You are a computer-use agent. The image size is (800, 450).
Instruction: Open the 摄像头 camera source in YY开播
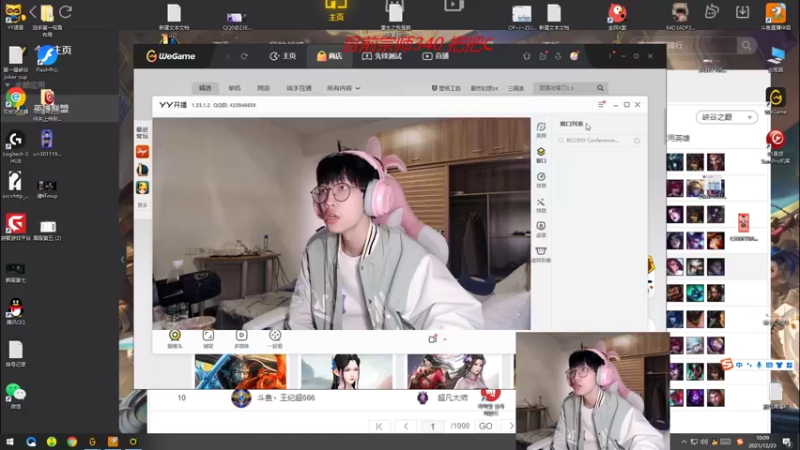pos(174,338)
